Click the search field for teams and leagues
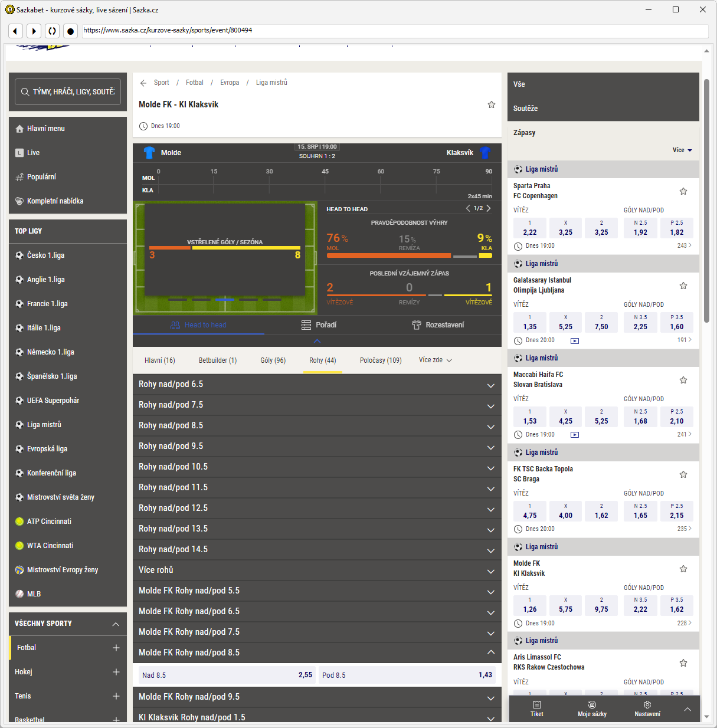The image size is (717, 728). tap(68, 92)
